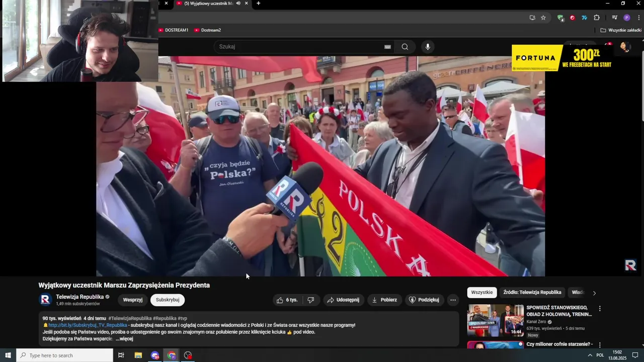
Task: Open the Dostream2 bookmark
Action: pyautogui.click(x=208, y=30)
